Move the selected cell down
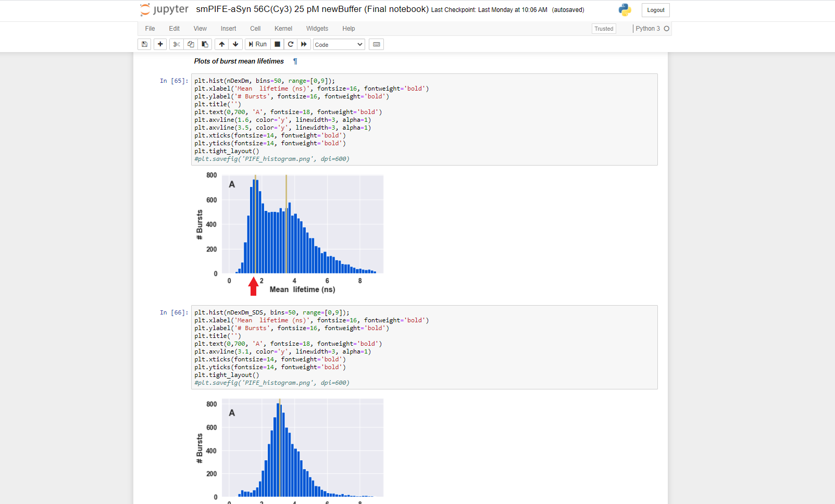The width and height of the screenshot is (835, 504). (235, 44)
